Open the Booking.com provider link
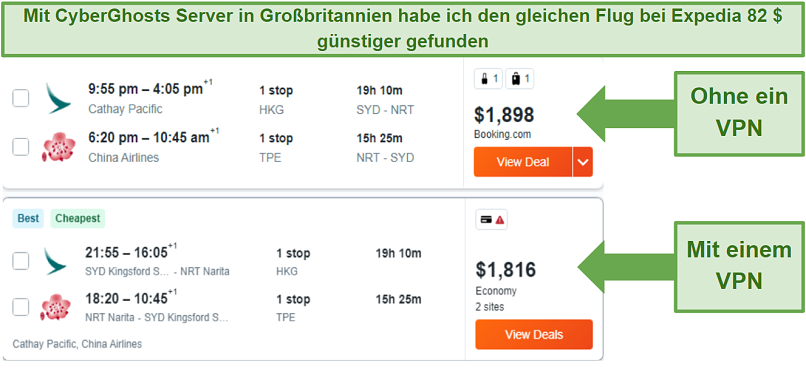 (502, 135)
